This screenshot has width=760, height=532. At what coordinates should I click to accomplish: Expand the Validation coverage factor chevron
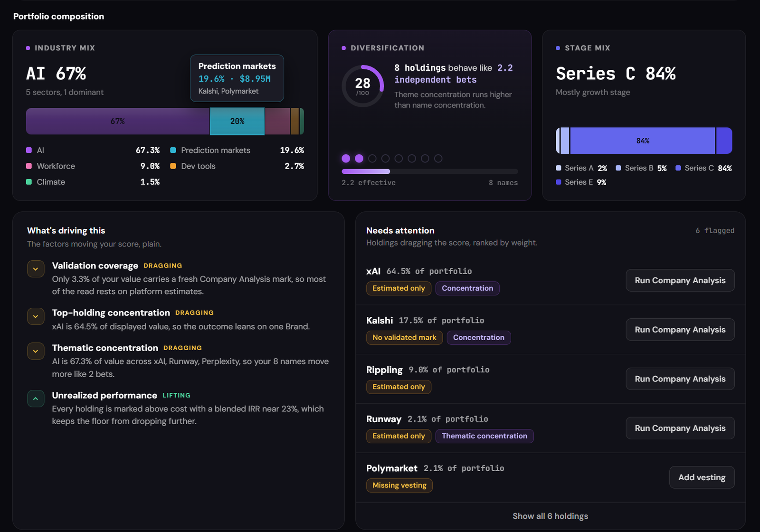tap(36, 269)
